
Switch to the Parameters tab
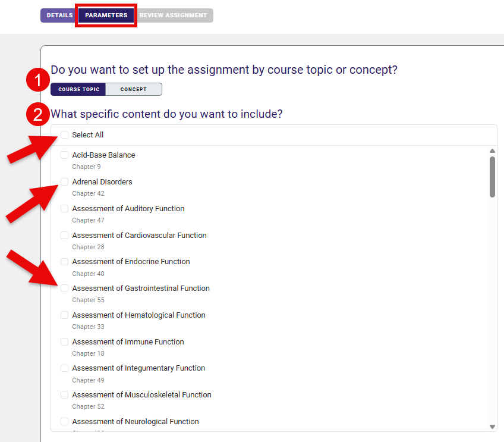[106, 15]
